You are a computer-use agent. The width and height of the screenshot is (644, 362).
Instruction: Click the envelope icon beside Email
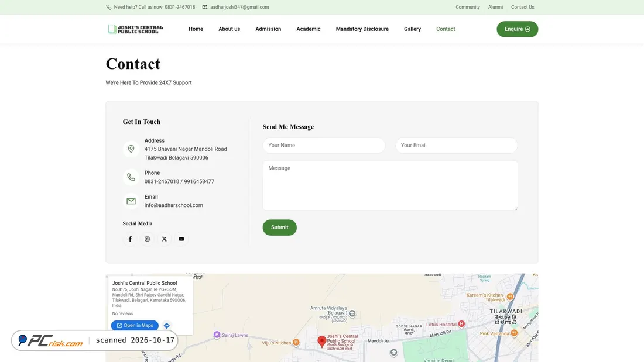(x=131, y=201)
